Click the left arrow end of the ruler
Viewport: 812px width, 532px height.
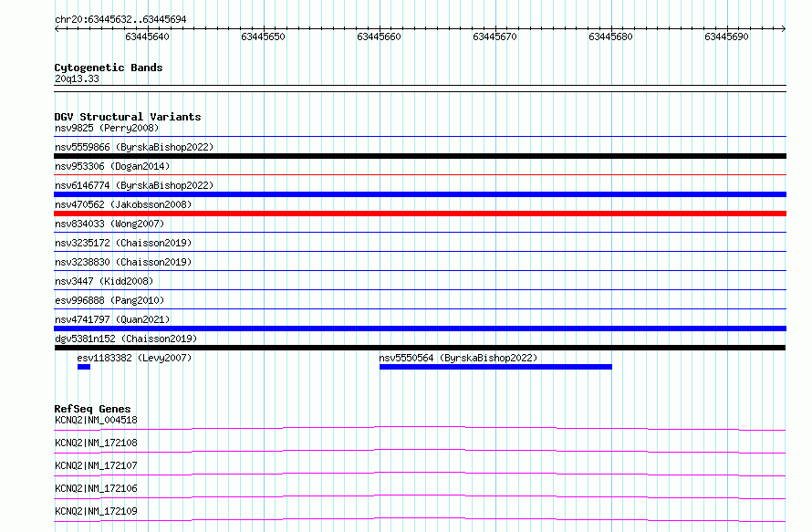coord(57,28)
